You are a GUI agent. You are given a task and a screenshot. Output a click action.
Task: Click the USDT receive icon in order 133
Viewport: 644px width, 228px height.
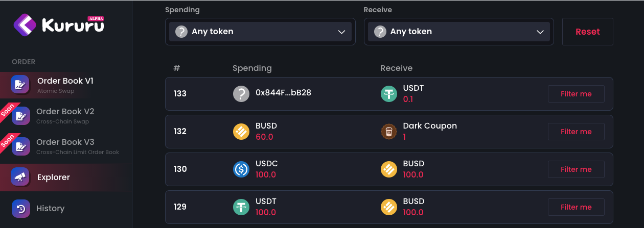(x=389, y=94)
